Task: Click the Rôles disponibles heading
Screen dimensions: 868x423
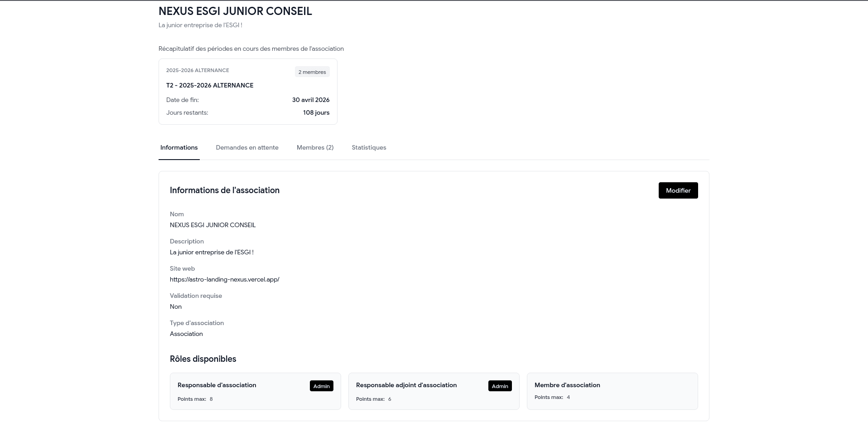Action: [x=203, y=359]
